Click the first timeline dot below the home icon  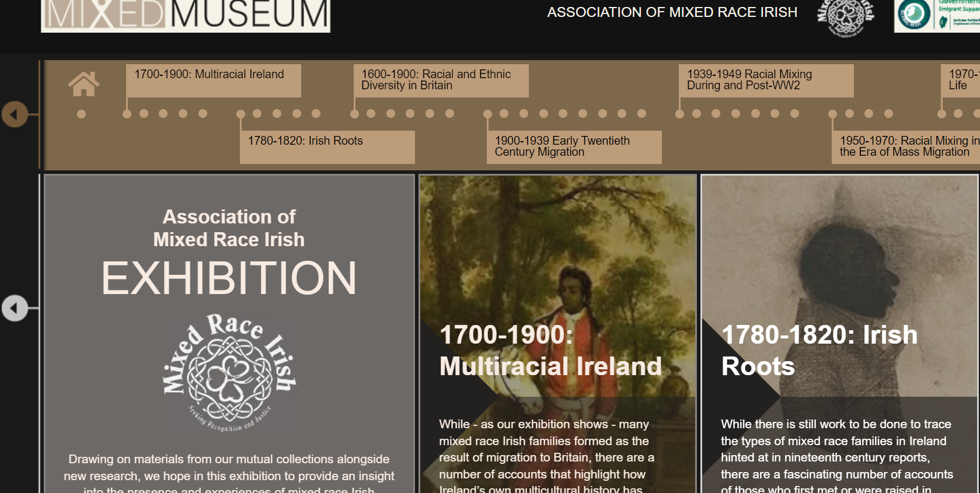82,114
